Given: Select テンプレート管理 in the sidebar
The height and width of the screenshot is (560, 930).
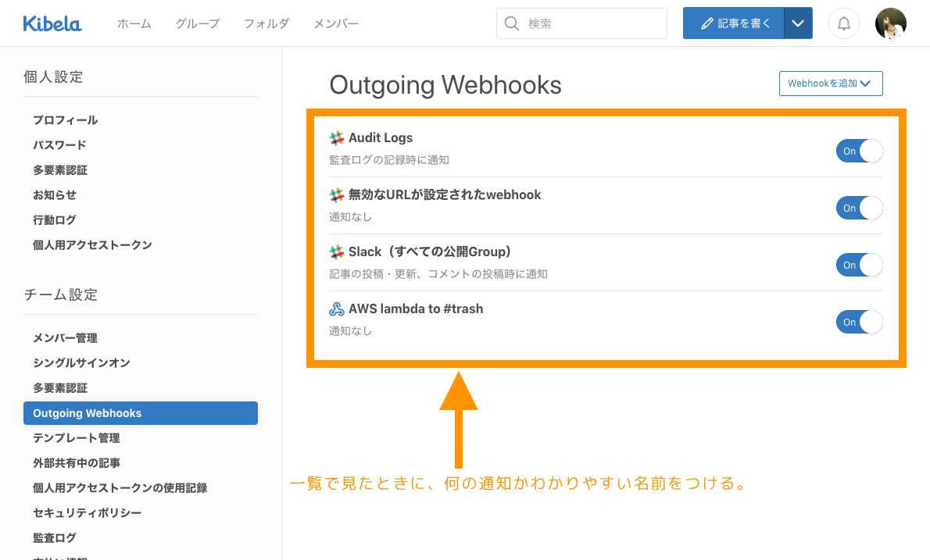Looking at the screenshot, I should (77, 438).
